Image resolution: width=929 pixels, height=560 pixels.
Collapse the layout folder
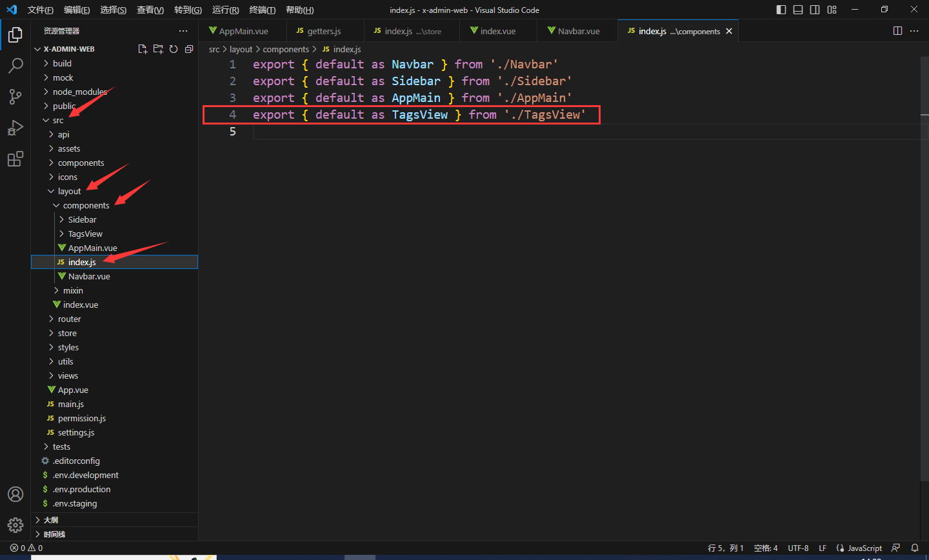point(115,191)
